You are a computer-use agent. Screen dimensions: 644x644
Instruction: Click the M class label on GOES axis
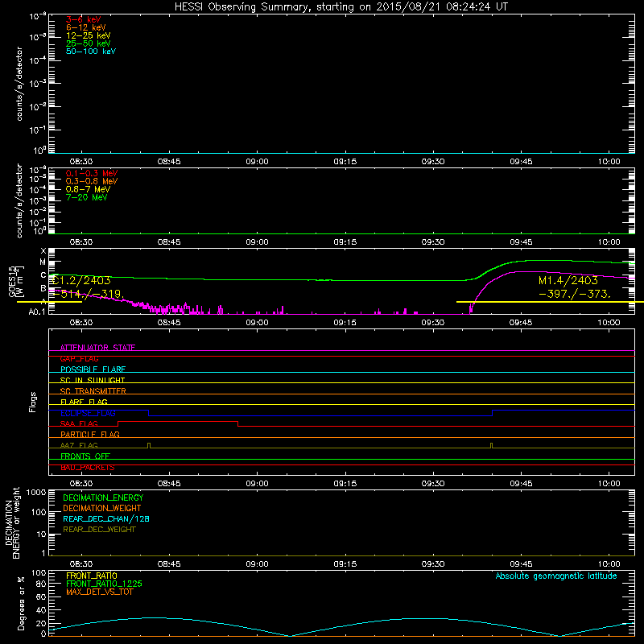[43, 262]
